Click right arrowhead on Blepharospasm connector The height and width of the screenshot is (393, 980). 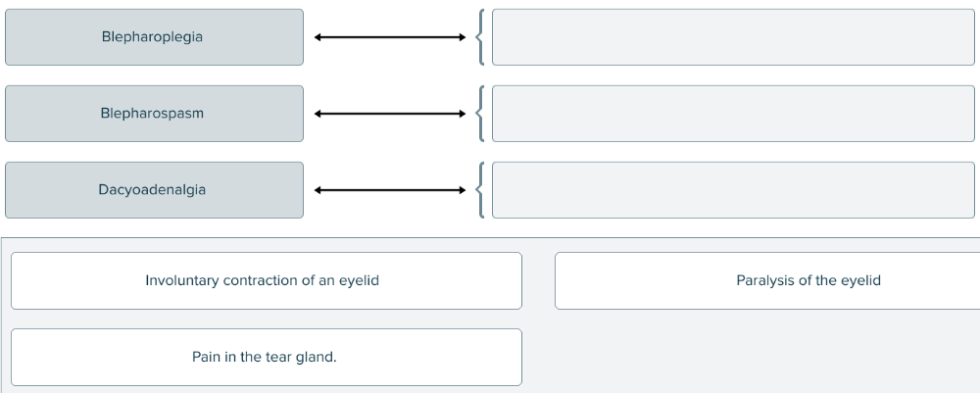point(463,114)
